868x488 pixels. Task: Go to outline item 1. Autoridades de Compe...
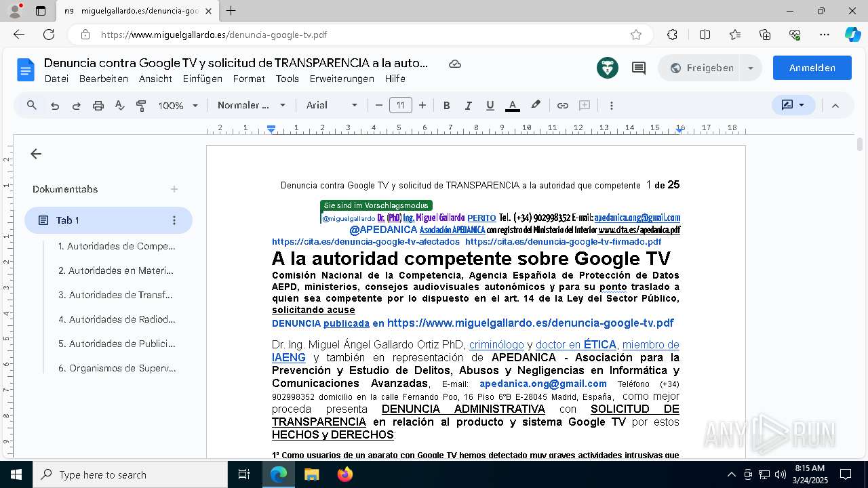(117, 246)
